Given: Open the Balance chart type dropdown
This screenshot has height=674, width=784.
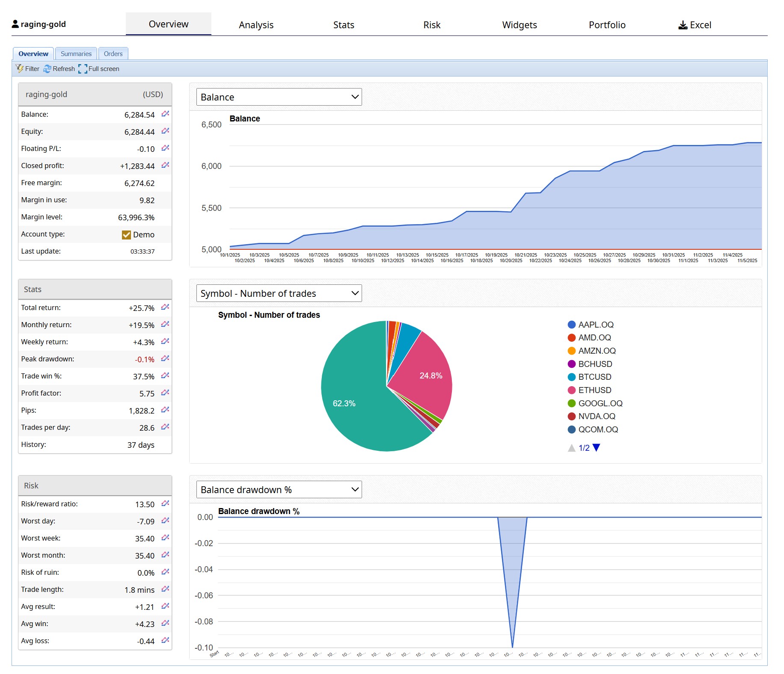Looking at the screenshot, I should tap(279, 97).
